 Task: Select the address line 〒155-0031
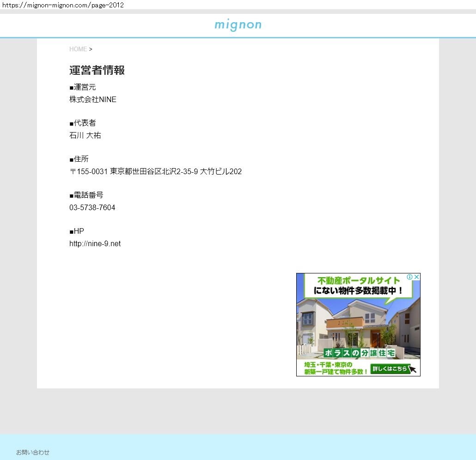155,171
